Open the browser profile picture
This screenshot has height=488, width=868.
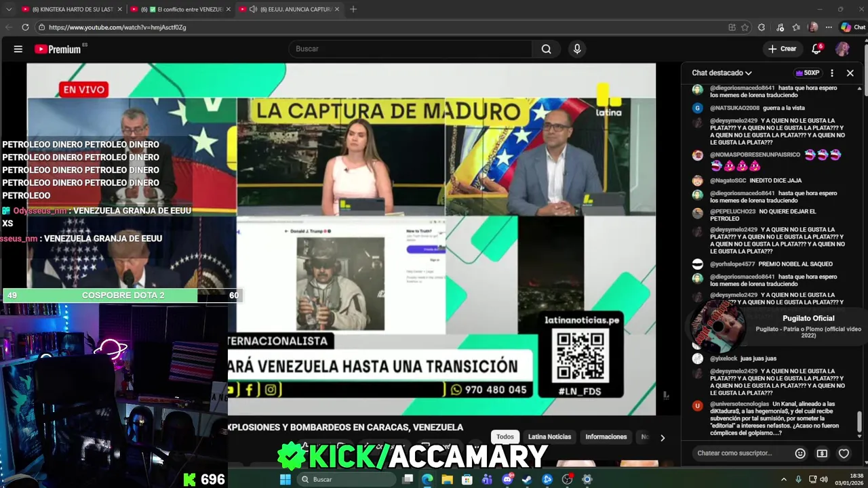pyautogui.click(x=813, y=27)
